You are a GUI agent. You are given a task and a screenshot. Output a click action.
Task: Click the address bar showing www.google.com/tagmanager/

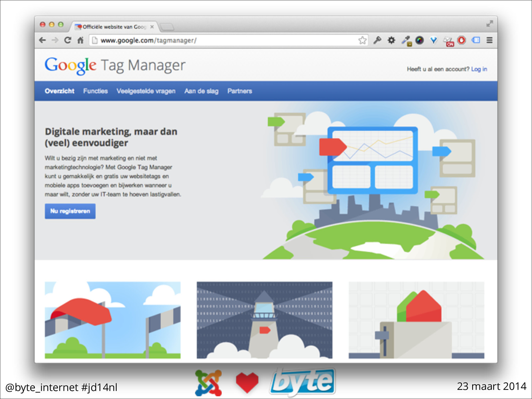click(x=228, y=41)
